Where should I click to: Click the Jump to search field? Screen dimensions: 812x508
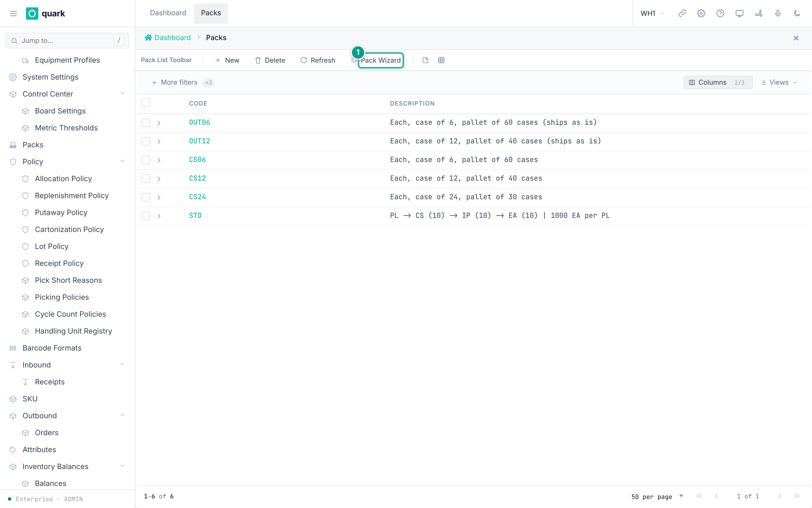click(x=67, y=41)
